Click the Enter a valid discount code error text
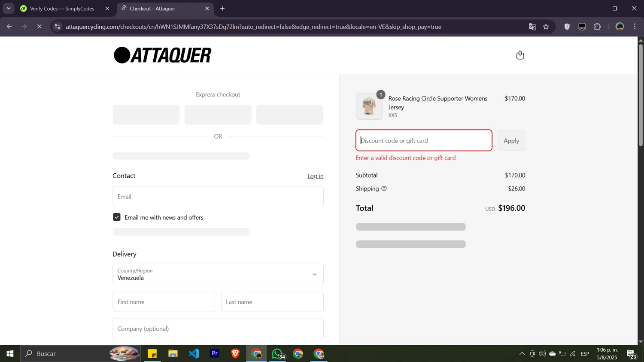This screenshot has width=644, height=362. pos(406,158)
